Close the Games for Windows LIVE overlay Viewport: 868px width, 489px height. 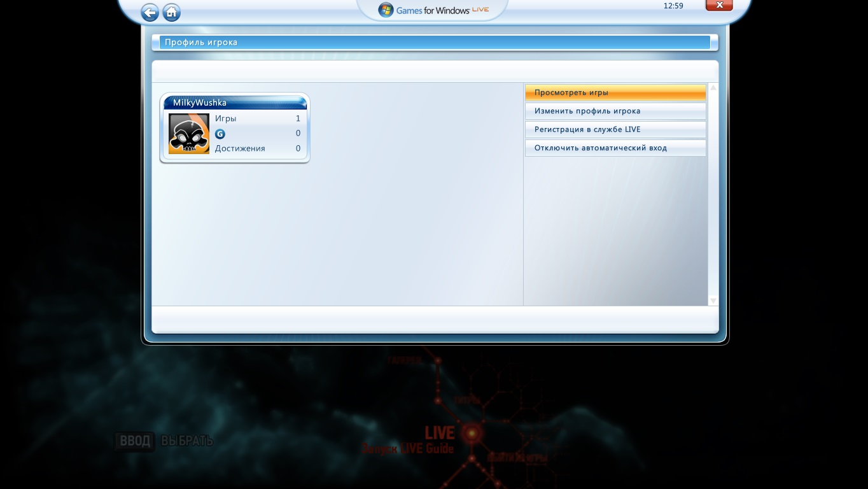pos(719,5)
